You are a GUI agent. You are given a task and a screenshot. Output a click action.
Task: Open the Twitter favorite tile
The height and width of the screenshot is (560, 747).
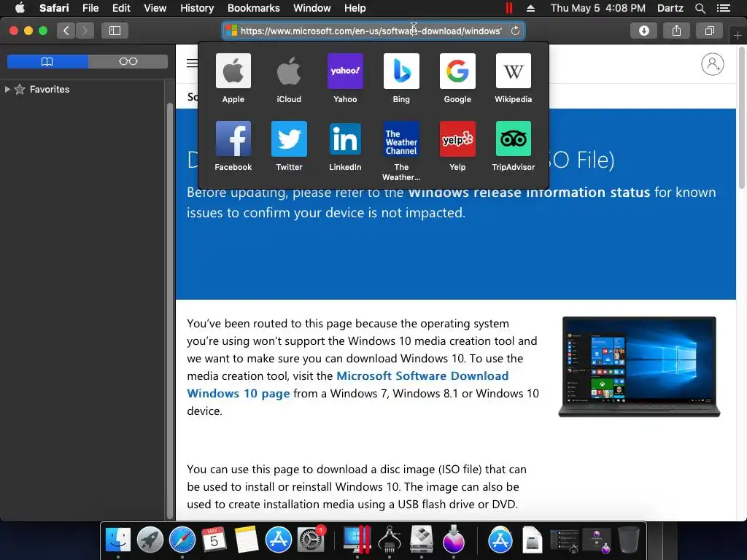pyautogui.click(x=289, y=146)
